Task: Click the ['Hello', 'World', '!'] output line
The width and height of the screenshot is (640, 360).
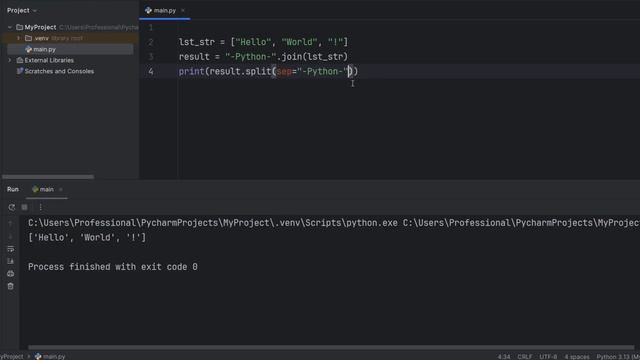Action: tap(87, 238)
